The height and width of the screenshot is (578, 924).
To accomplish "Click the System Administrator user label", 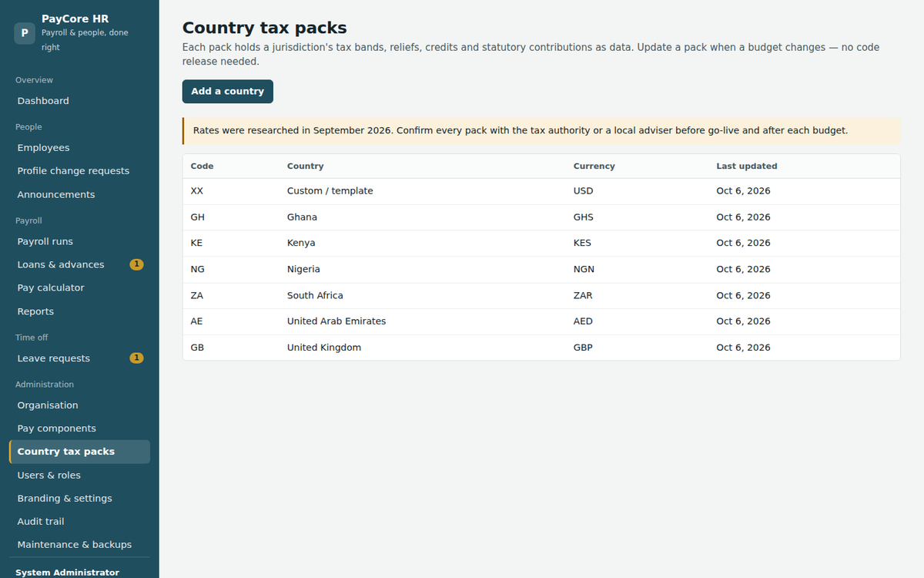I will (x=67, y=573).
